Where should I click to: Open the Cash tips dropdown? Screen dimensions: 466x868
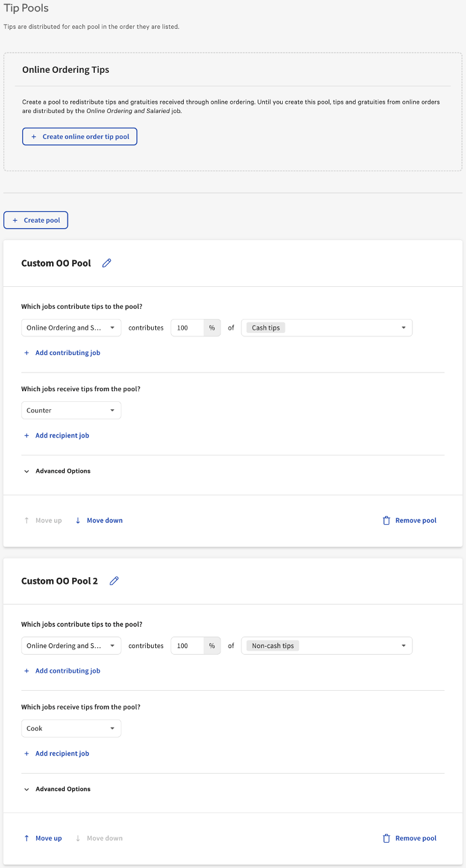point(326,328)
